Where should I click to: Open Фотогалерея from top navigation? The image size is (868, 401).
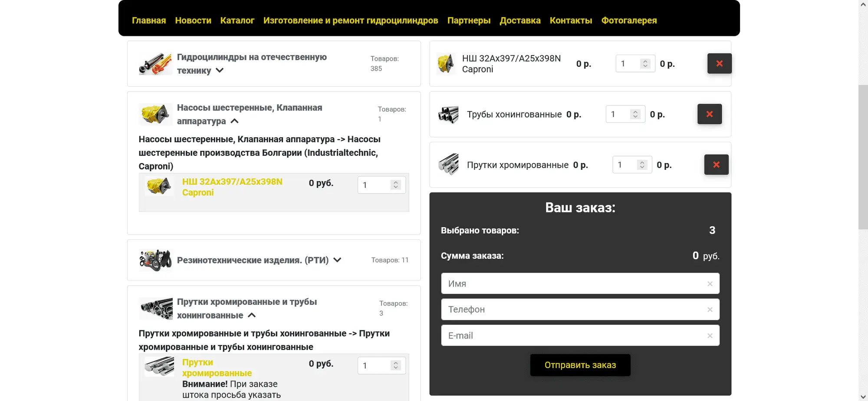pyautogui.click(x=629, y=20)
